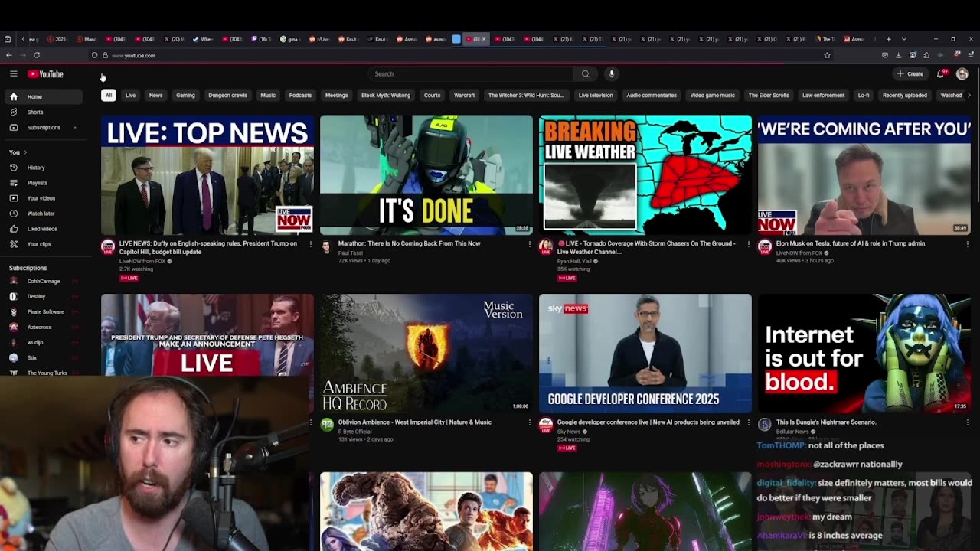980x551 pixels.
Task: Play the Internet is out for blood thumbnail
Action: 864,354
